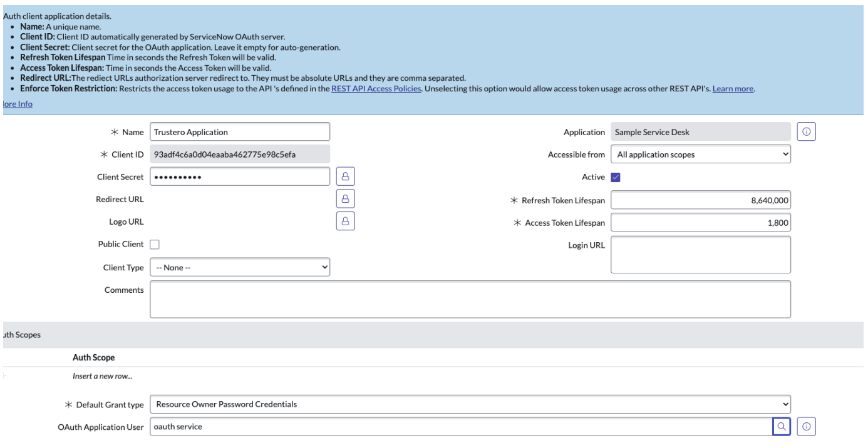Click info icon next to Application field
Image resolution: width=868 pixels, height=448 pixels.
pos(807,132)
